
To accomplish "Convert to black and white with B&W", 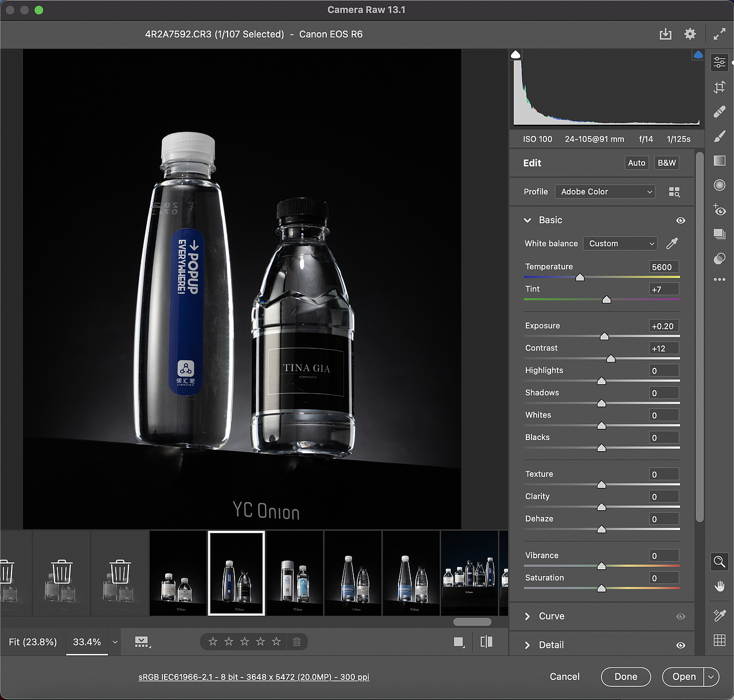I will click(x=667, y=163).
